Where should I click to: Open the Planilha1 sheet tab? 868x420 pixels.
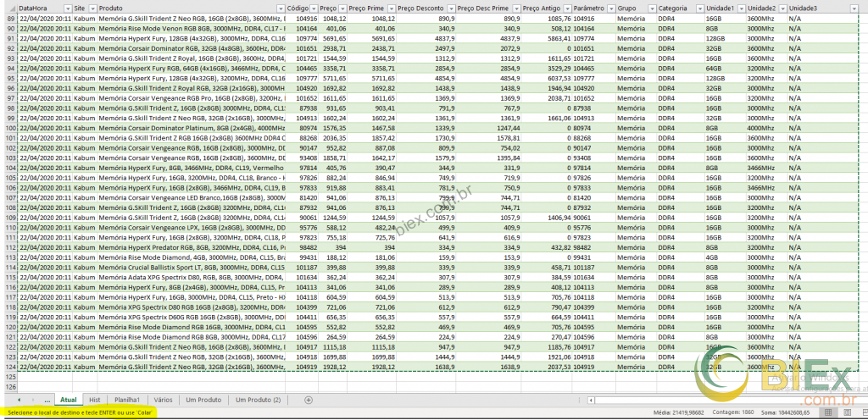click(127, 400)
